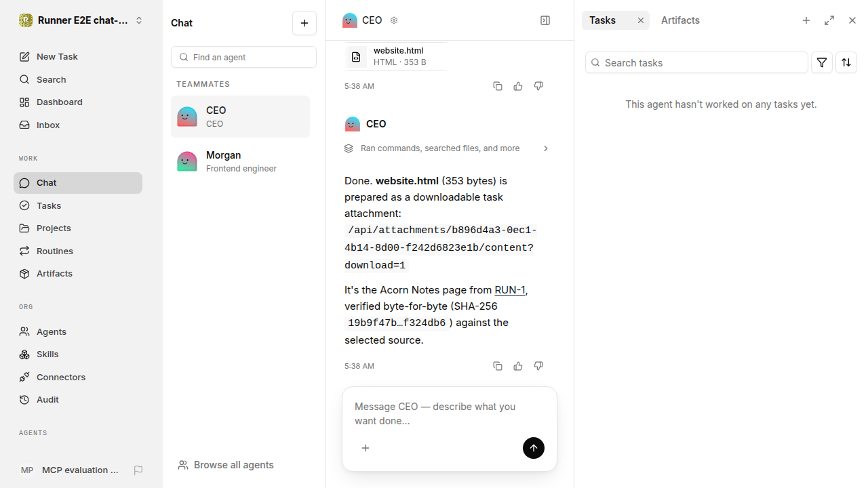Open Artifacts in the sidebar

[x=78, y=274]
